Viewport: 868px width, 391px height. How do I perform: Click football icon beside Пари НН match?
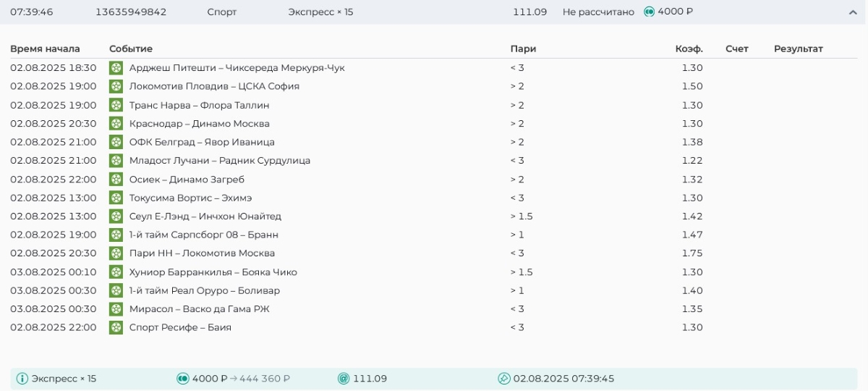click(x=116, y=253)
